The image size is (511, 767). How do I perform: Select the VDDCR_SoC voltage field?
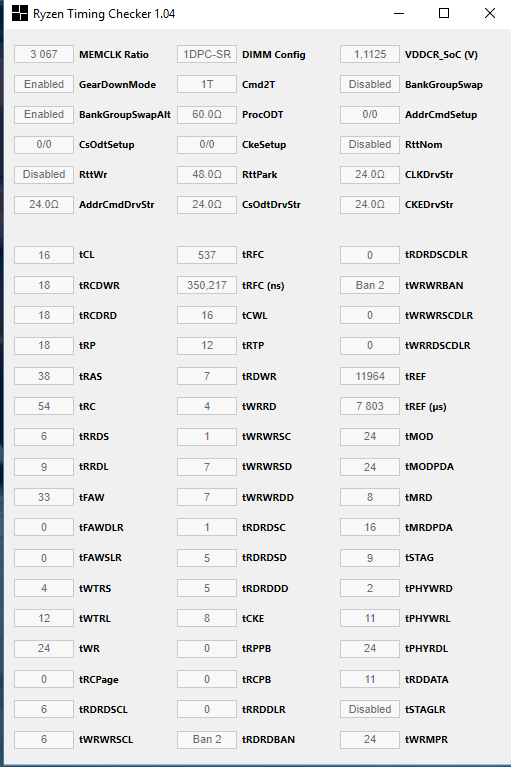pos(370,54)
